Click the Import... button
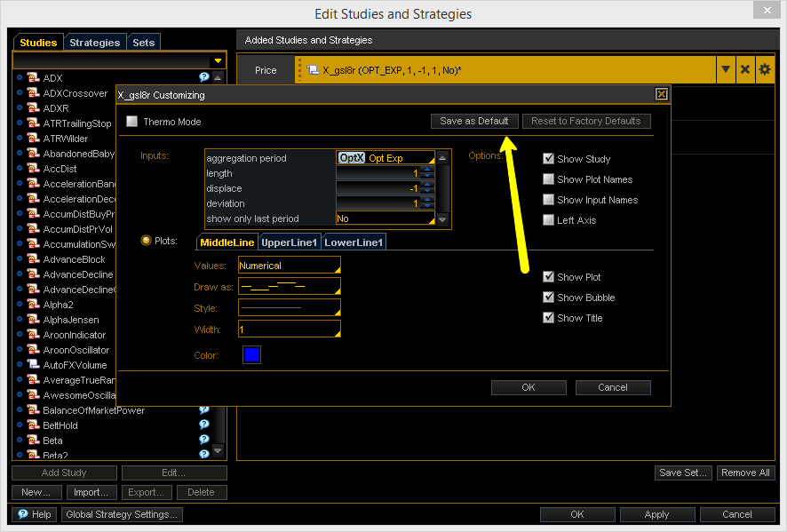The width and height of the screenshot is (787, 532). (x=91, y=492)
